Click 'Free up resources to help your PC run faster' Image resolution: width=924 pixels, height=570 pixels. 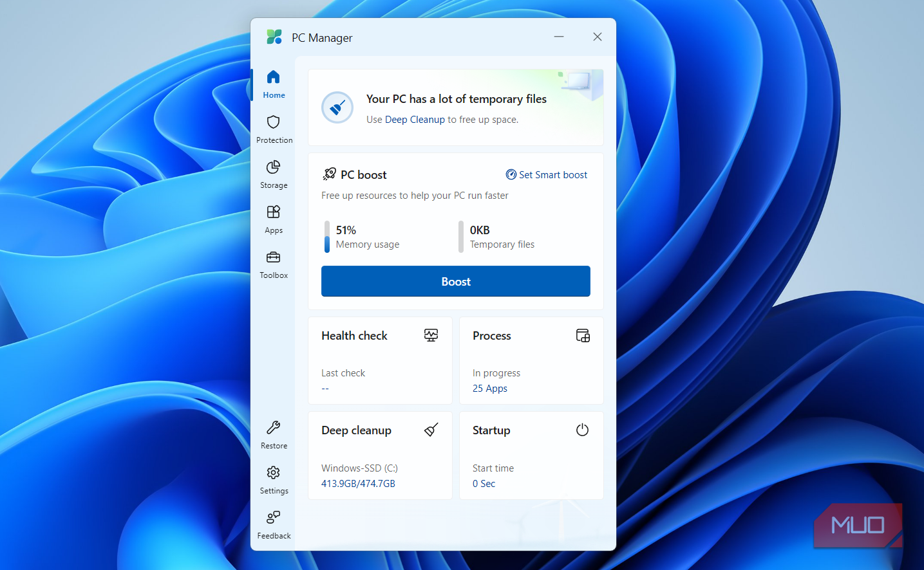(x=415, y=196)
